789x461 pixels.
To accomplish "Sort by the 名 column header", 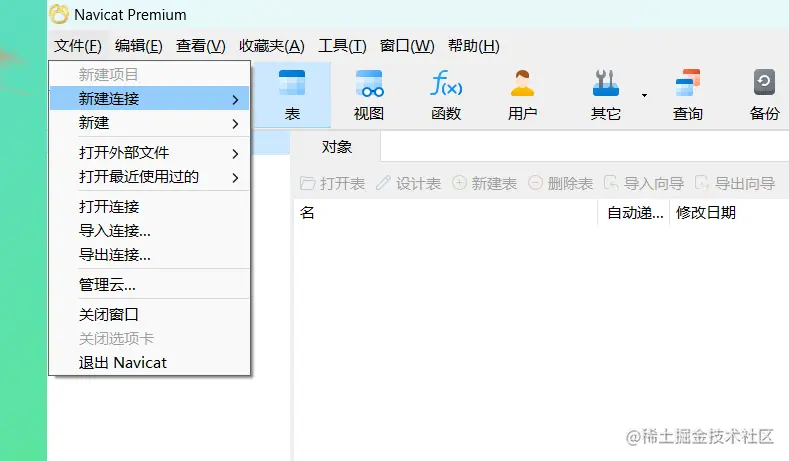I will pos(446,213).
